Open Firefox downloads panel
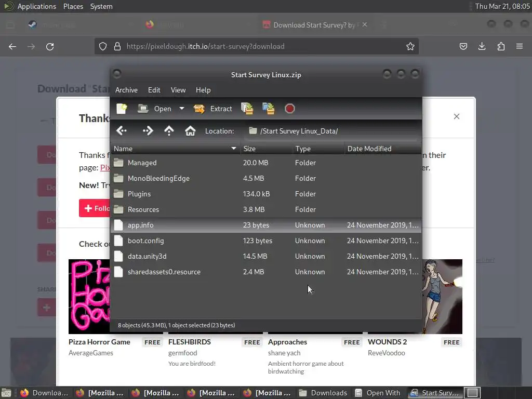532x399 pixels. coord(482,46)
